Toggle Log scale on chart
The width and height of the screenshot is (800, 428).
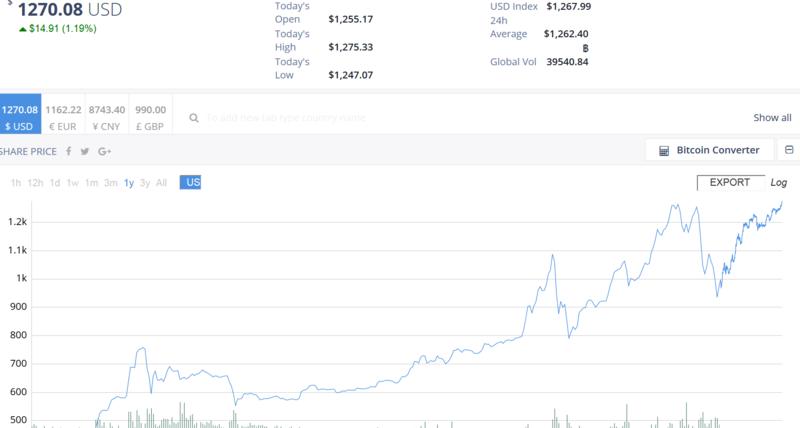[x=779, y=182]
